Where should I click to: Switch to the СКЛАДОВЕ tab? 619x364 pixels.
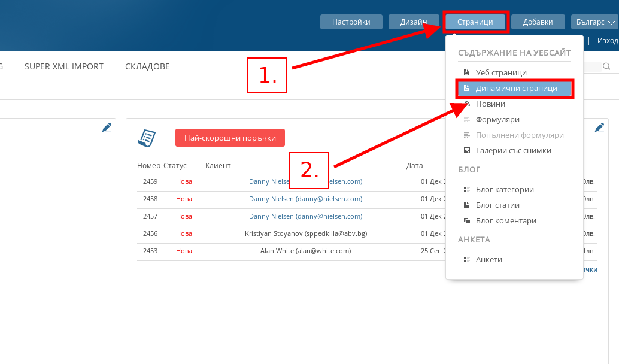point(147,66)
